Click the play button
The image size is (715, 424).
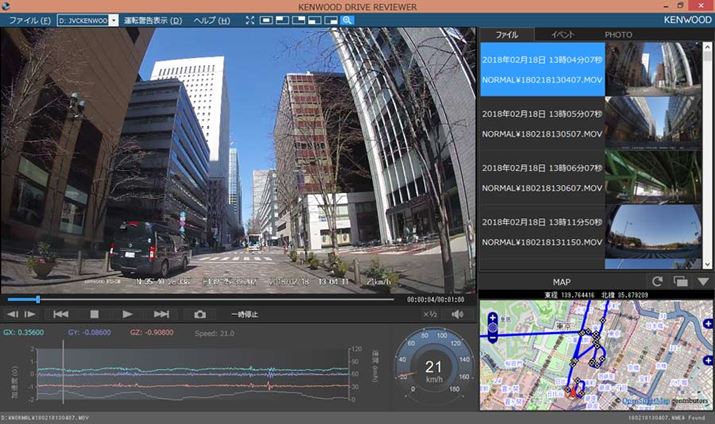[127, 314]
